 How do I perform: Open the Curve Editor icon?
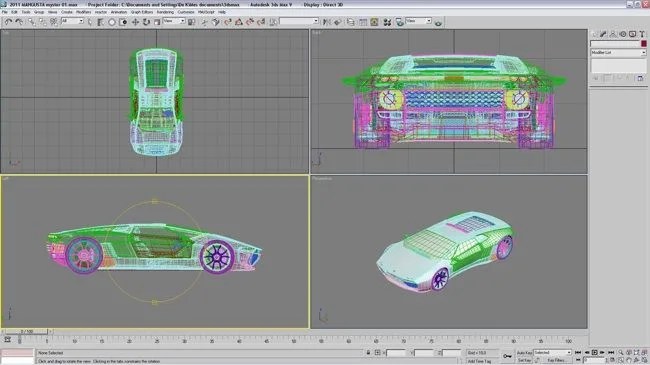363,22
